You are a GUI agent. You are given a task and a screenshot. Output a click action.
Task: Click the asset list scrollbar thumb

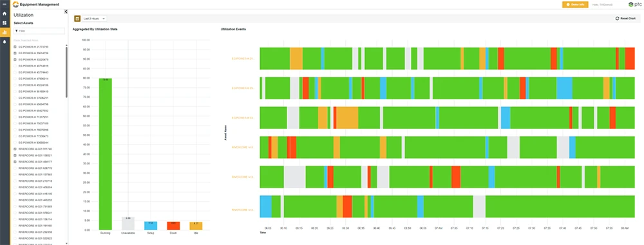[66, 72]
